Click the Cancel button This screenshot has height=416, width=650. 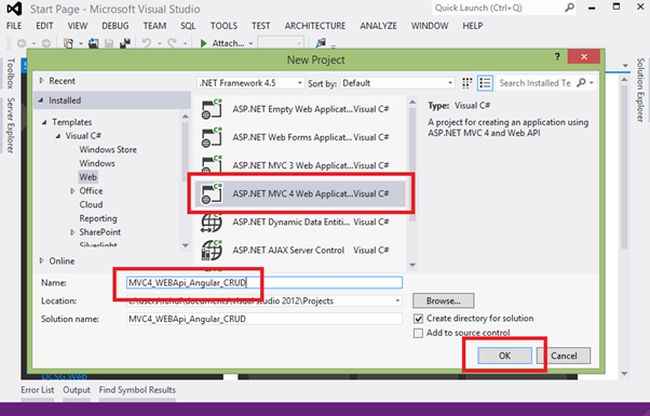pos(564,356)
